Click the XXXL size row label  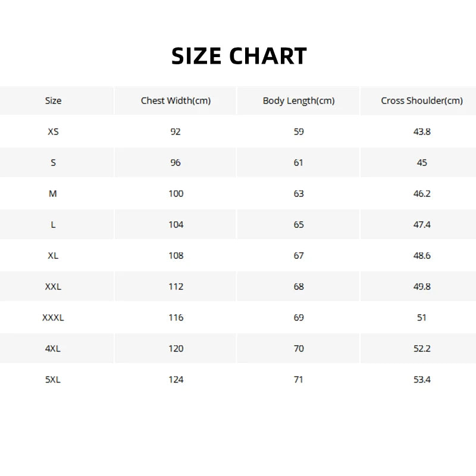pos(53,318)
